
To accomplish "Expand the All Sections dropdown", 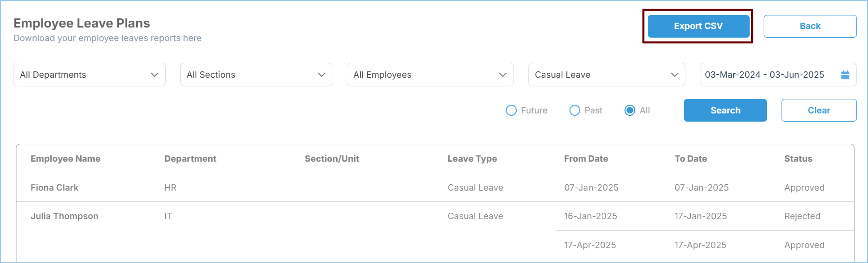I will [x=256, y=75].
